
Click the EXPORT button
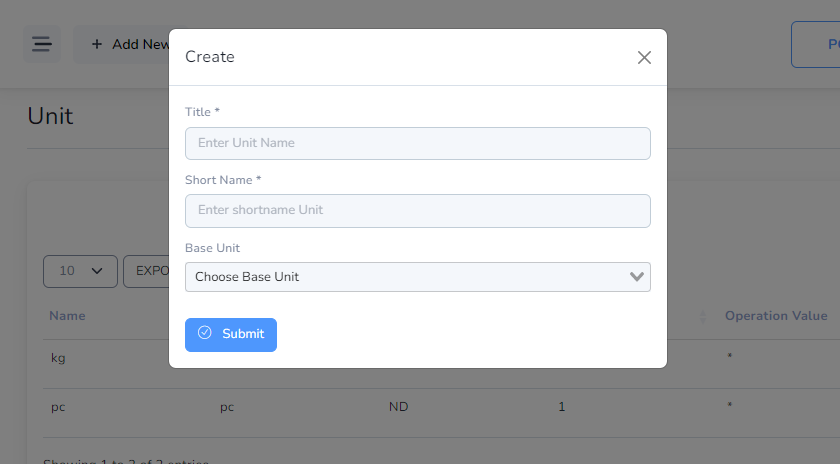tap(146, 271)
